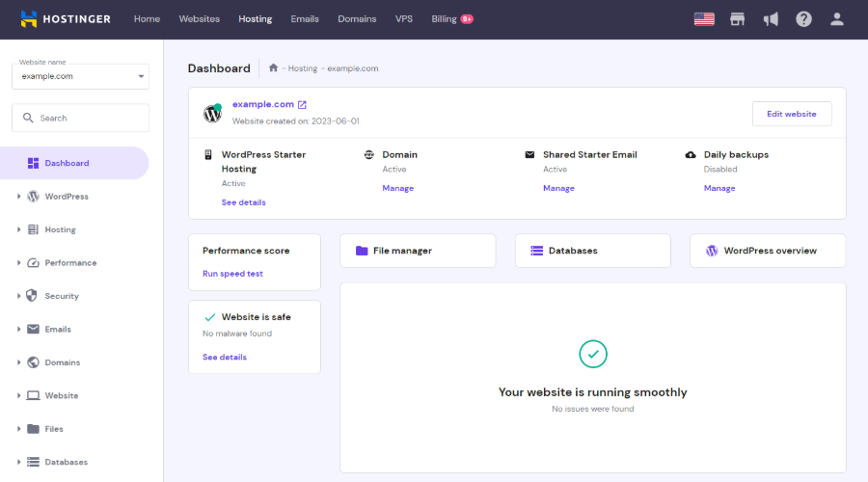Open the Website name dropdown
Screen dimensions: 868x482
pyautogui.click(x=80, y=76)
